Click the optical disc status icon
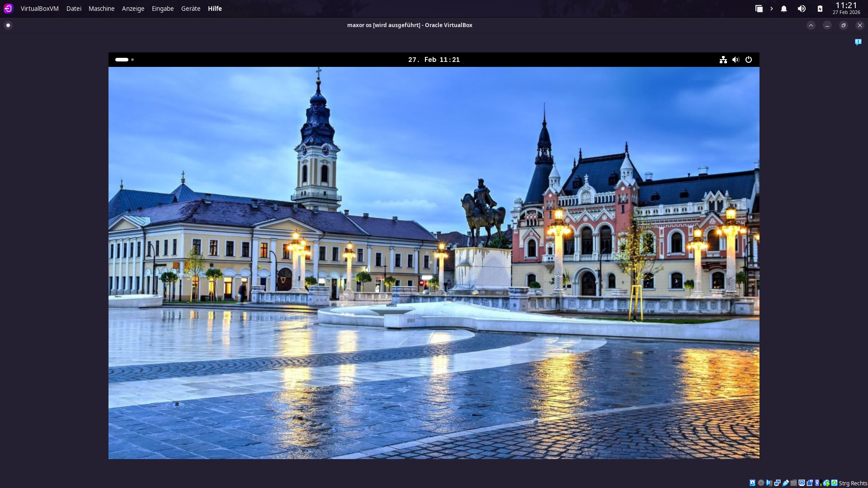 761,483
